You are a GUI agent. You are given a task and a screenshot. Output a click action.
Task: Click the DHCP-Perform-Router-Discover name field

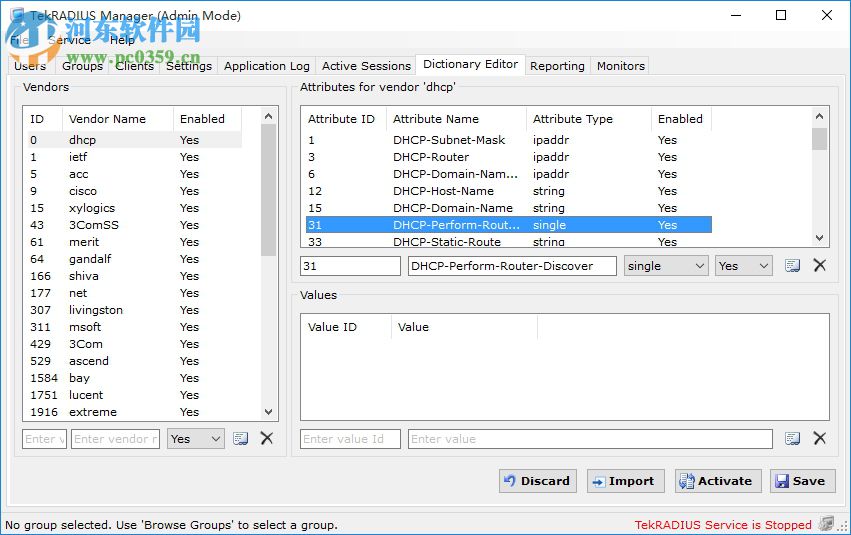coord(512,266)
